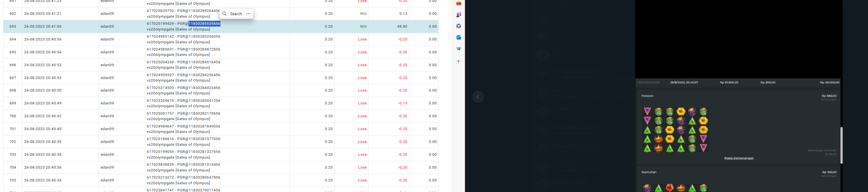Click timestamp 26-08-2023 20:40:34
The image size is (868, 192).
(43, 180)
